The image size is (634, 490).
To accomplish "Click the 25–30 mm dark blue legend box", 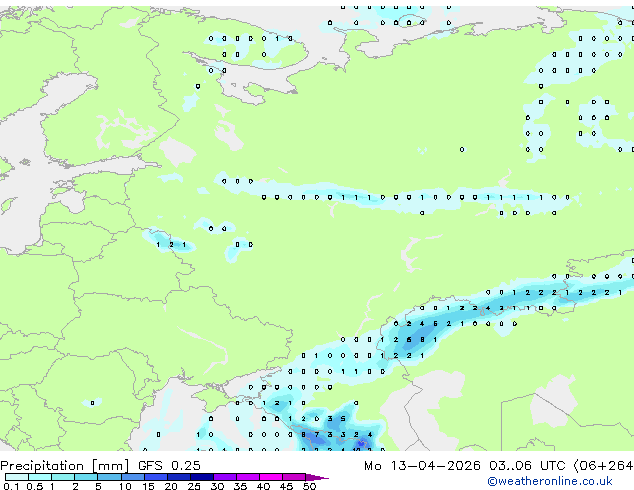I will (x=202, y=477).
